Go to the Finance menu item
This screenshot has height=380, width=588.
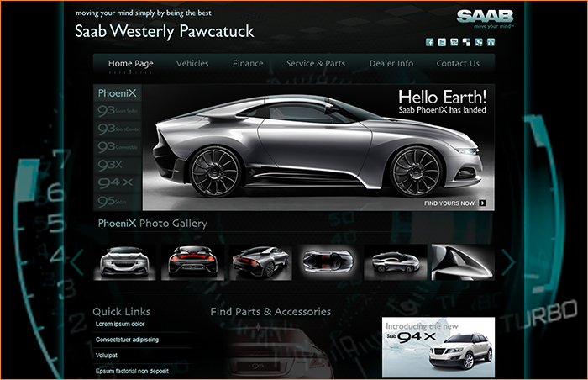(x=248, y=64)
